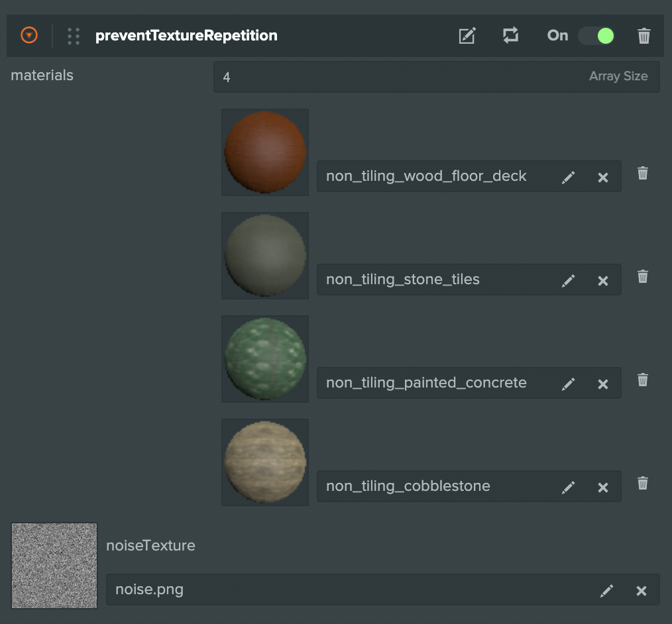Open the noise texture thumbnail

click(x=54, y=565)
